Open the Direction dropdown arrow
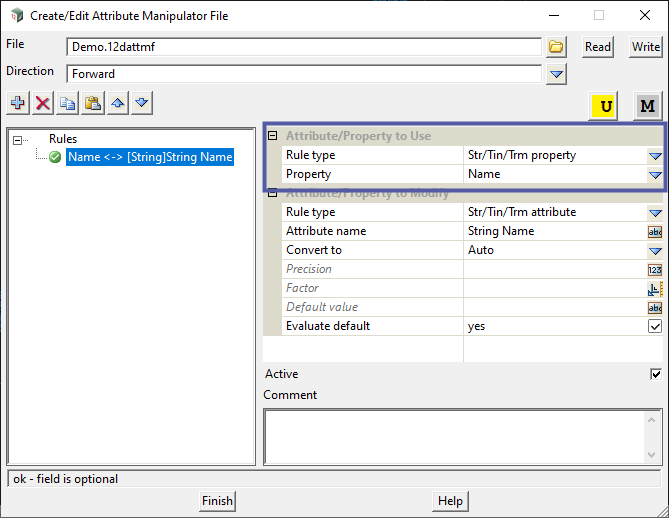This screenshot has height=518, width=669. (x=557, y=74)
